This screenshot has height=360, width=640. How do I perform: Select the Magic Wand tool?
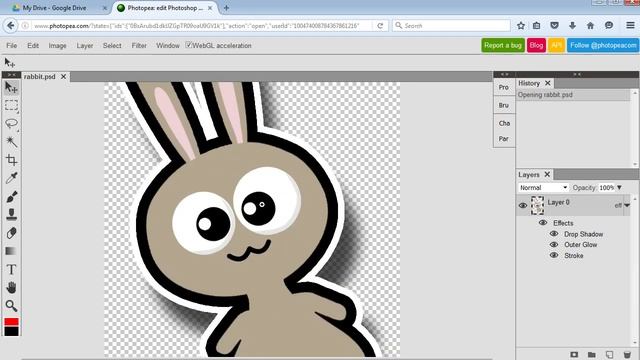pyautogui.click(x=11, y=142)
